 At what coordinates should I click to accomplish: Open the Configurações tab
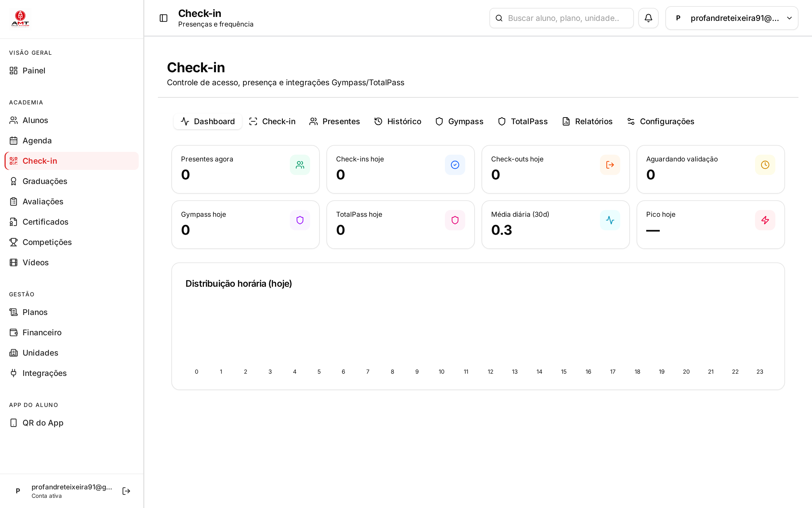pos(661,121)
